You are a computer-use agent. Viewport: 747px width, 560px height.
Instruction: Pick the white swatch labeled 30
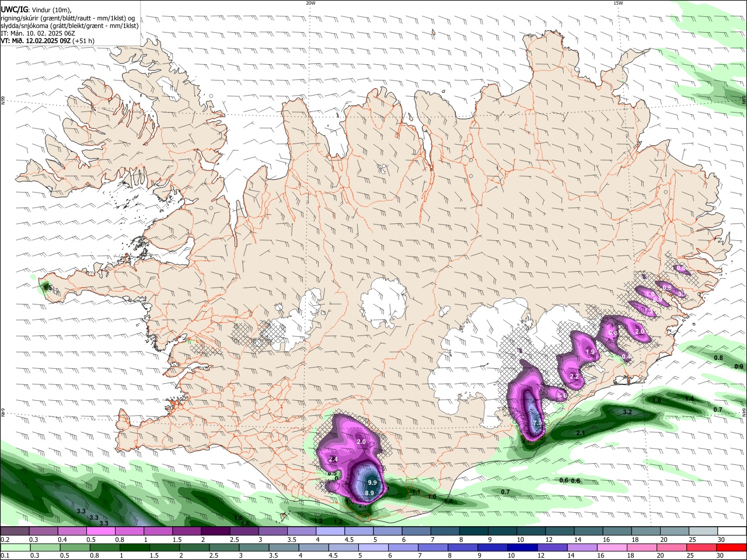click(732, 531)
